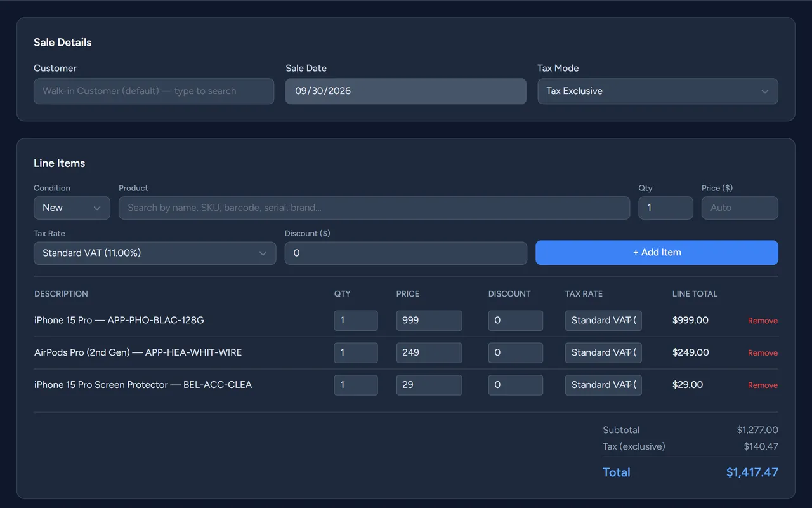Click the Total amount $1,417.47
Image resolution: width=812 pixels, height=508 pixels.
752,472
